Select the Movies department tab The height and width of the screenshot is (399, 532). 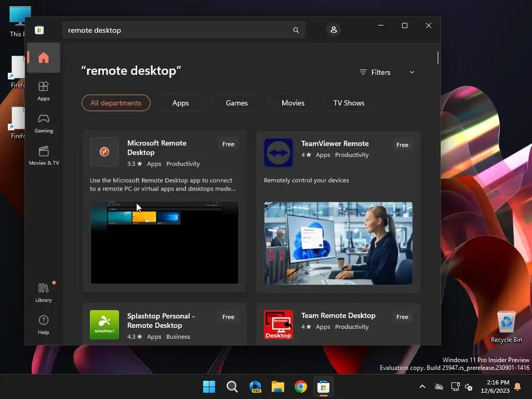pos(293,103)
